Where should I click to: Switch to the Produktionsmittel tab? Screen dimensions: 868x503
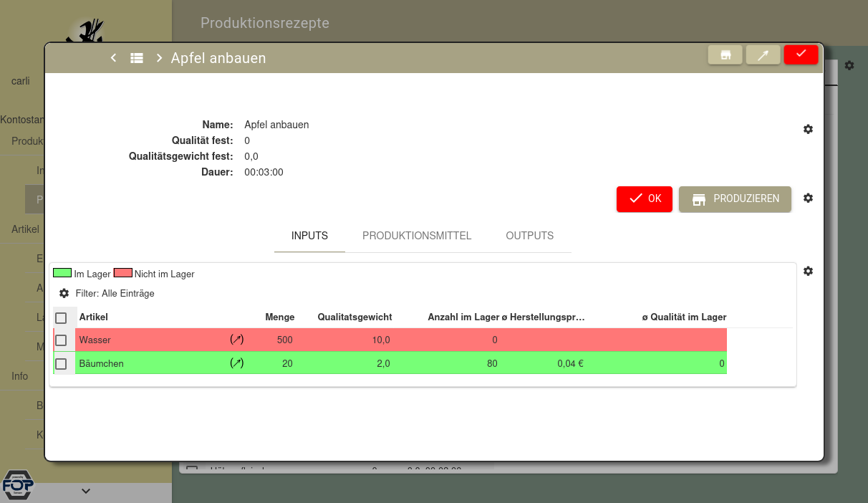pos(417,236)
